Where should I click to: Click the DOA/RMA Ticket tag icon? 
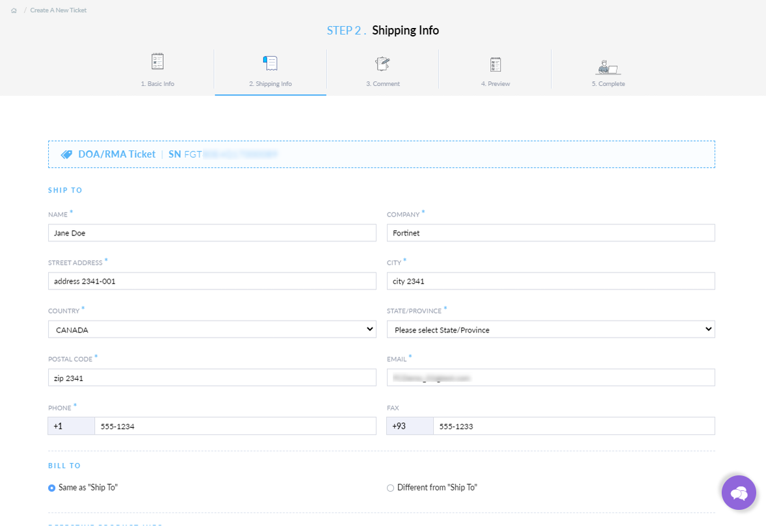click(66, 155)
